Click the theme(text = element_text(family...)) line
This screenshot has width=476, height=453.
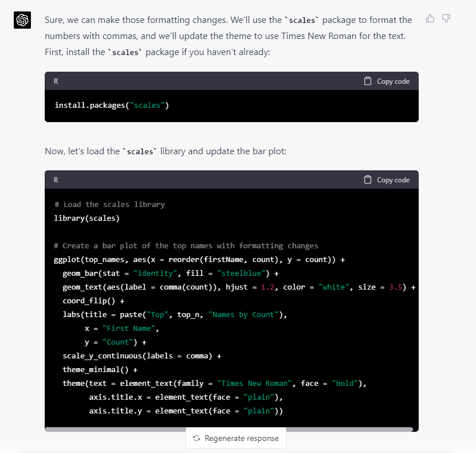tap(215, 384)
